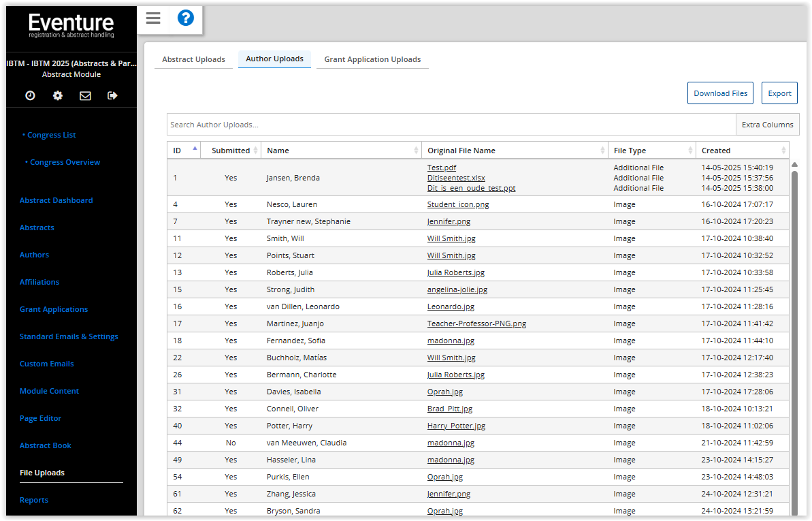Click the name Jansen, Brenda
Screen dimensions: 812x521
(293, 178)
